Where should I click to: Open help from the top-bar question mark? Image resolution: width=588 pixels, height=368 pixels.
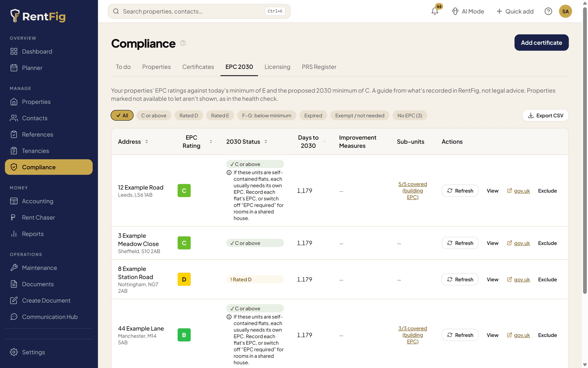click(x=548, y=11)
